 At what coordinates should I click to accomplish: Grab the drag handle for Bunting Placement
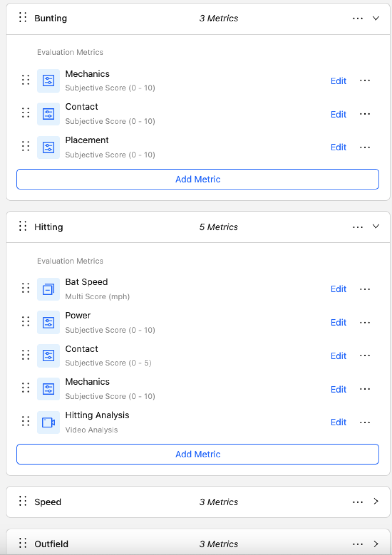(x=26, y=147)
